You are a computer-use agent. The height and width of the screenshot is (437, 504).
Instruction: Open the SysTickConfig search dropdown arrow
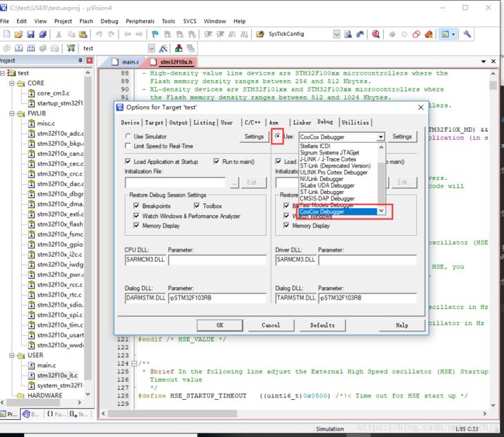point(337,34)
